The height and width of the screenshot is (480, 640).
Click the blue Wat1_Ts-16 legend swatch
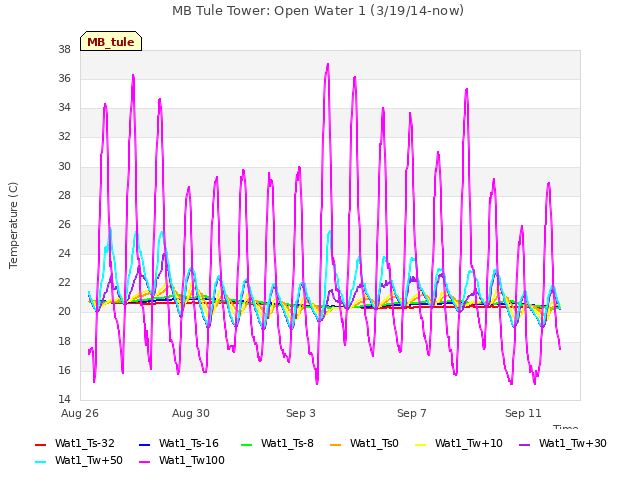(144, 444)
